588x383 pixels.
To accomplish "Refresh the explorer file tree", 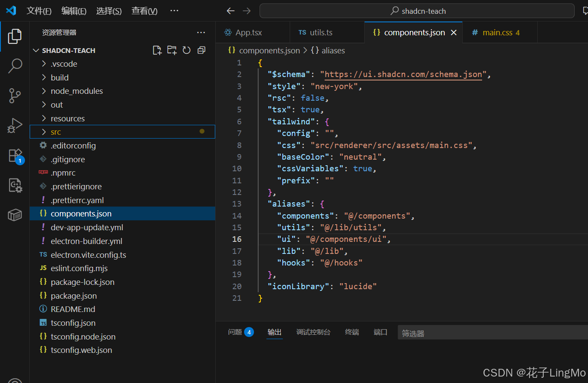I will click(186, 50).
